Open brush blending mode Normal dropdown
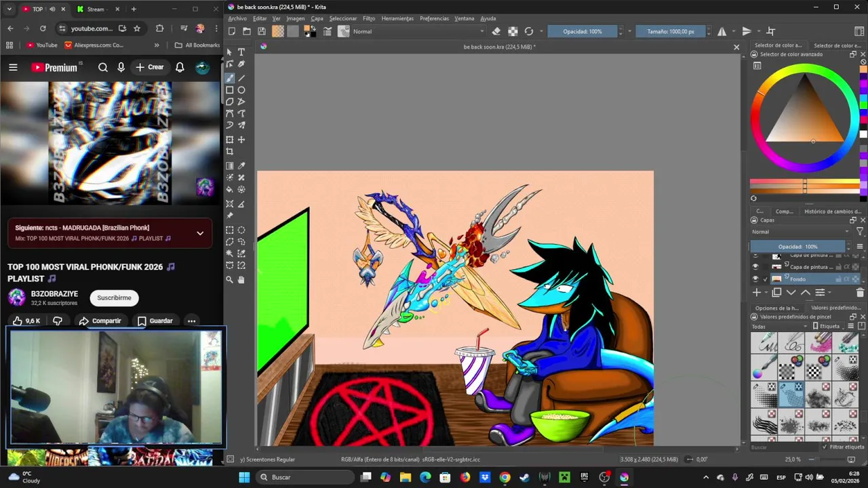The width and height of the screenshot is (868, 488). tap(418, 31)
